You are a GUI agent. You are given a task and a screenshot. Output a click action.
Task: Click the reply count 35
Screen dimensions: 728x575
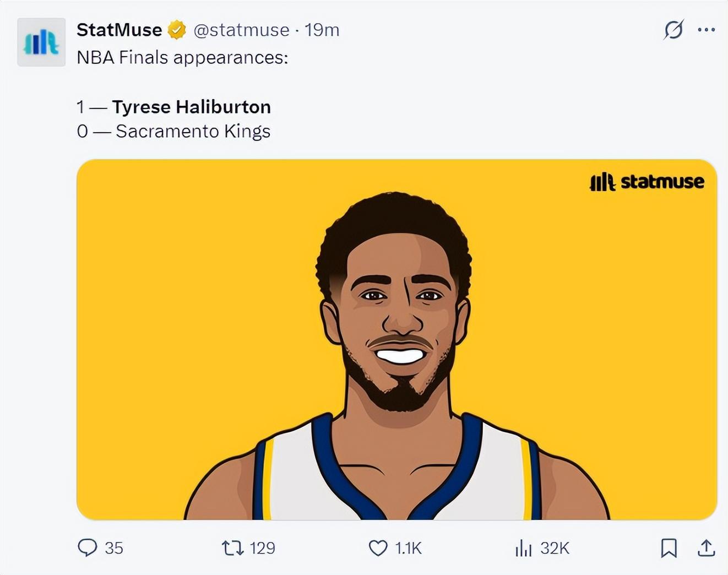pos(114,548)
